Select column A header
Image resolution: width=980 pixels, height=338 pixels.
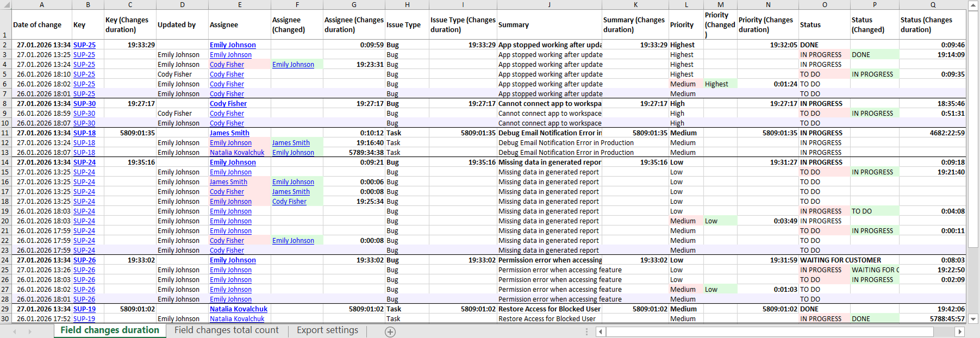point(42,5)
